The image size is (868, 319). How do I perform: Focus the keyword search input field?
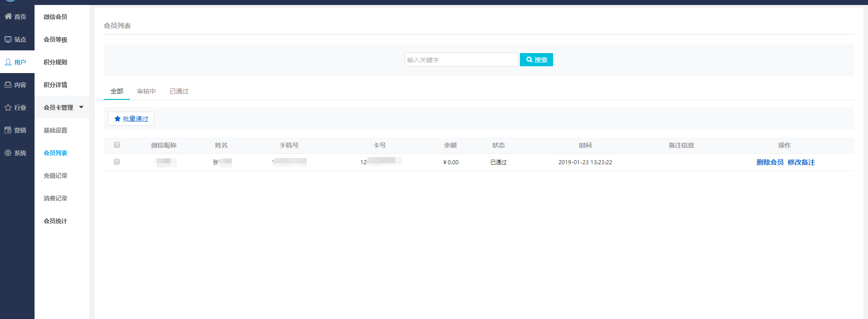pyautogui.click(x=461, y=59)
